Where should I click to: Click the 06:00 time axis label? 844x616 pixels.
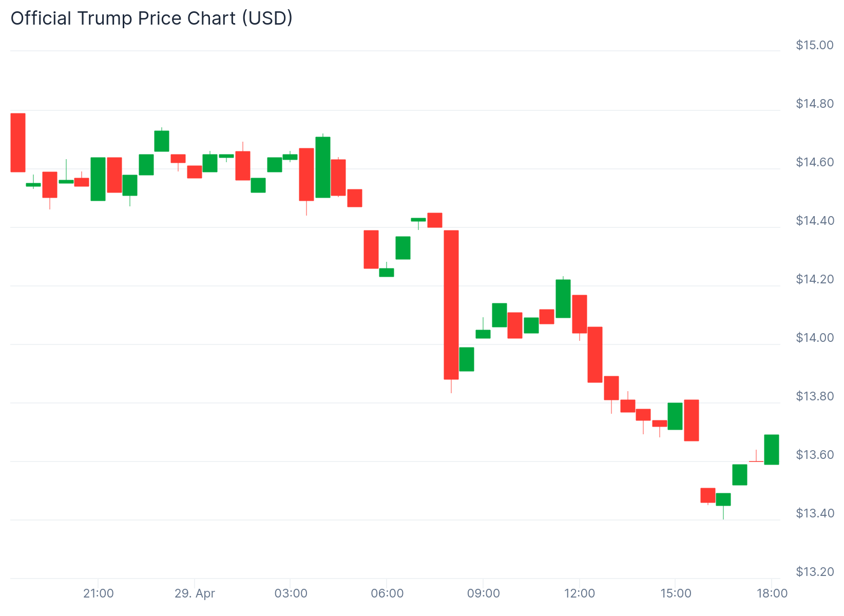click(x=387, y=594)
